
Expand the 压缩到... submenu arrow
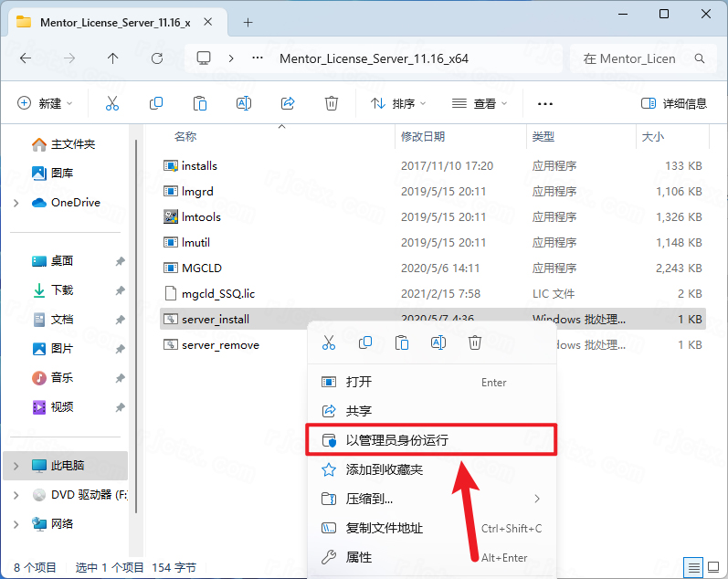[537, 499]
